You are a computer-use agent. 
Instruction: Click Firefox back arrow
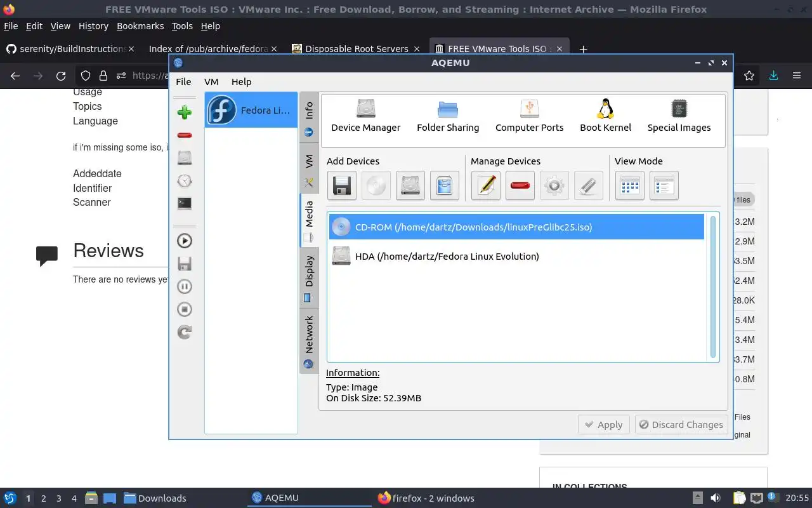tap(15, 76)
